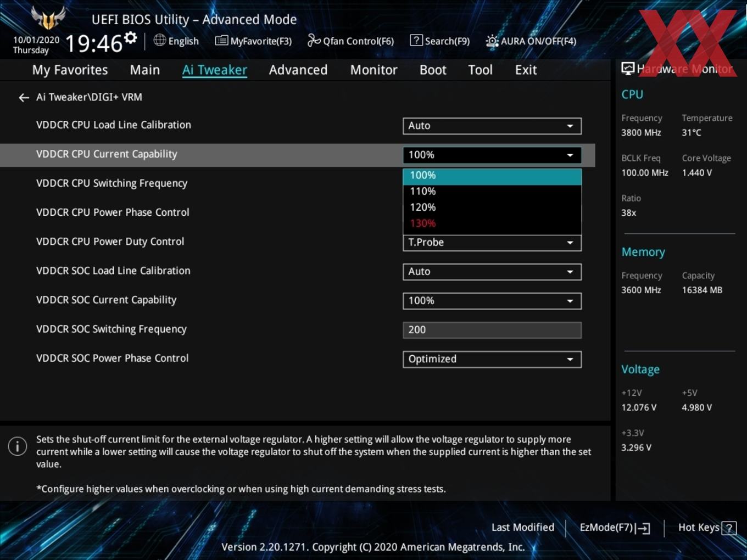Open the T.Probe power duty dropdown
747x560 pixels.
pos(492,243)
